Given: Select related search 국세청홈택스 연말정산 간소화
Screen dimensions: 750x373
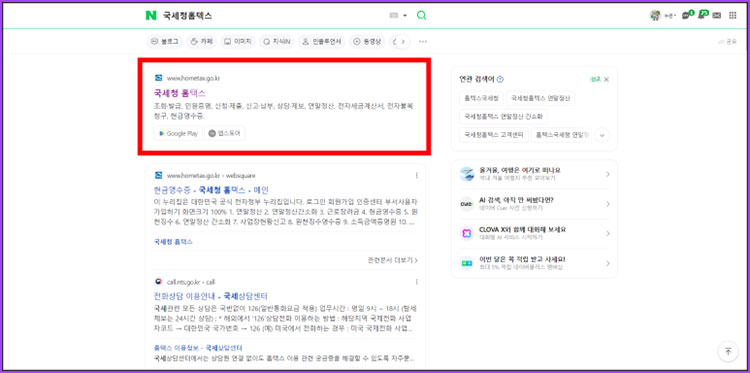Looking at the screenshot, I should [503, 116].
